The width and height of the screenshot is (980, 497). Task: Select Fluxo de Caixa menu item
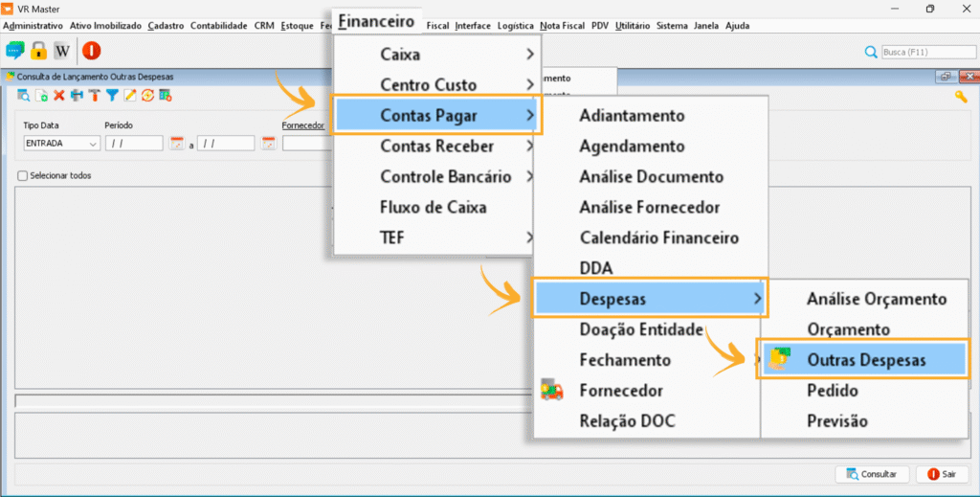point(434,207)
